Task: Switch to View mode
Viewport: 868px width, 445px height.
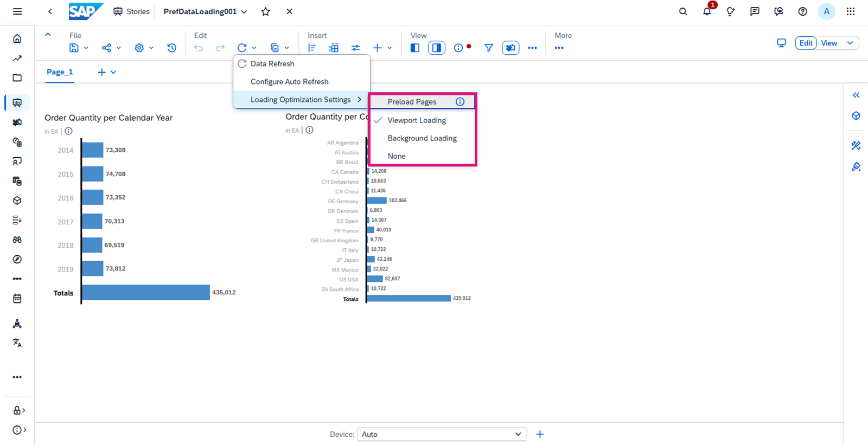Action: pyautogui.click(x=829, y=43)
